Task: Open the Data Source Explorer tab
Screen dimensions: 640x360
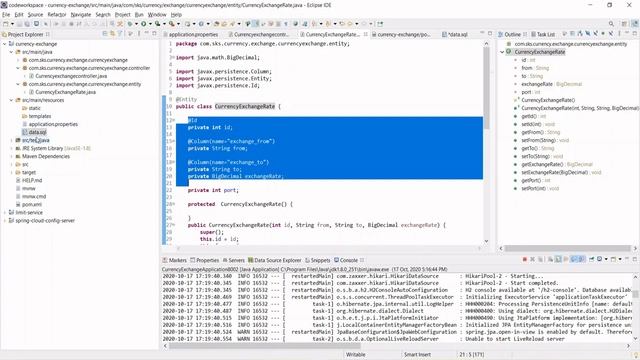Action: pyautogui.click(x=274, y=260)
